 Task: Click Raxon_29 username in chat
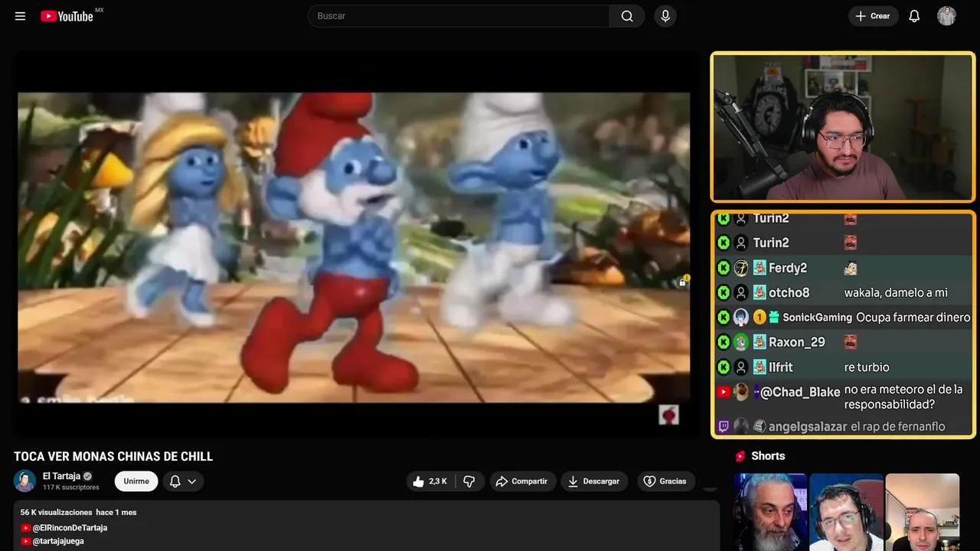797,342
